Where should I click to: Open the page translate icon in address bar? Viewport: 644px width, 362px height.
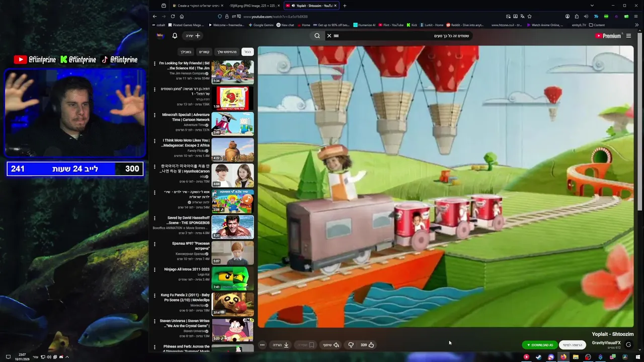tap(522, 17)
